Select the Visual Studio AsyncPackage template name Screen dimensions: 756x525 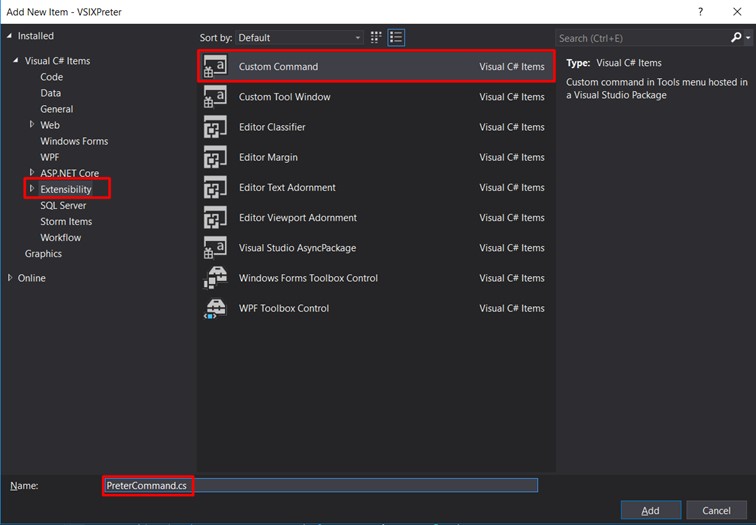tap(297, 248)
